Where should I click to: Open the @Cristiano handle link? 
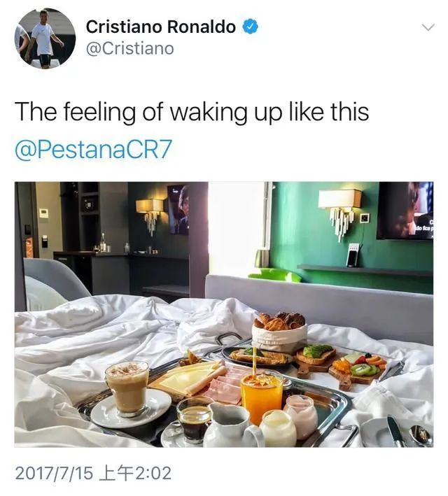pyautogui.click(x=129, y=49)
